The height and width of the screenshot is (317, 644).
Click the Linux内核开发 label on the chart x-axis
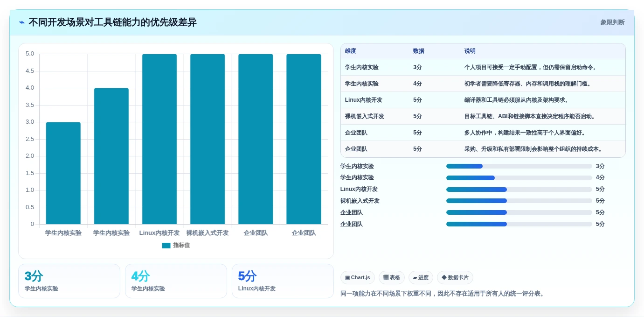point(159,232)
